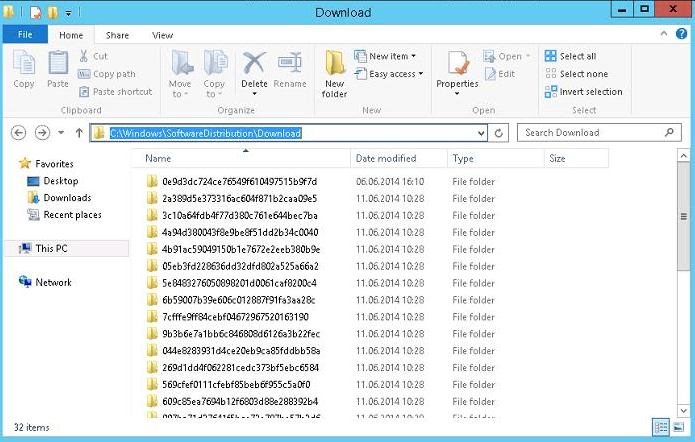Image resolution: width=695 pixels, height=442 pixels.
Task: Click Invert selection in the ribbon
Action: pos(583,92)
